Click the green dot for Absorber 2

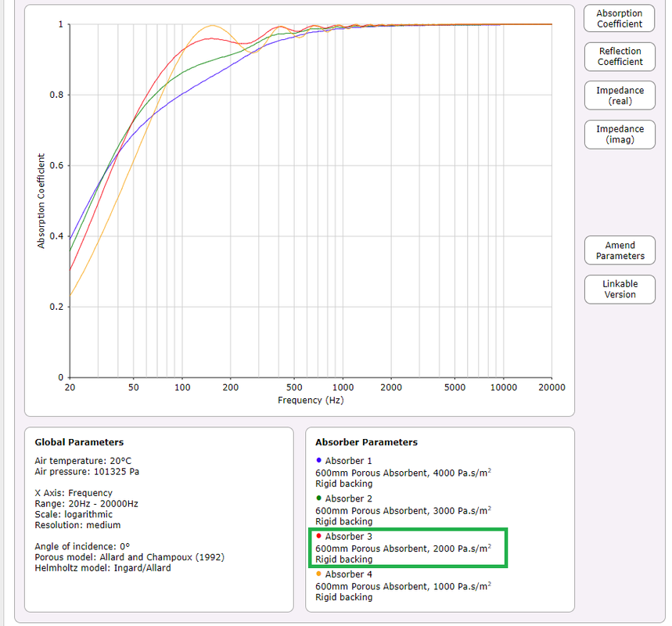point(318,498)
